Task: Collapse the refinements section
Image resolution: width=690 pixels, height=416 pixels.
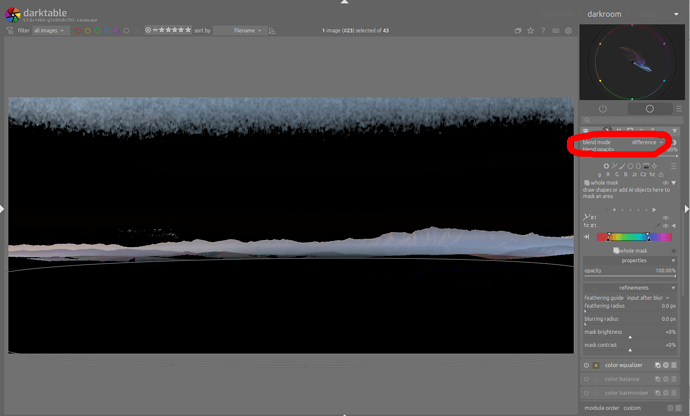Action: point(673,288)
